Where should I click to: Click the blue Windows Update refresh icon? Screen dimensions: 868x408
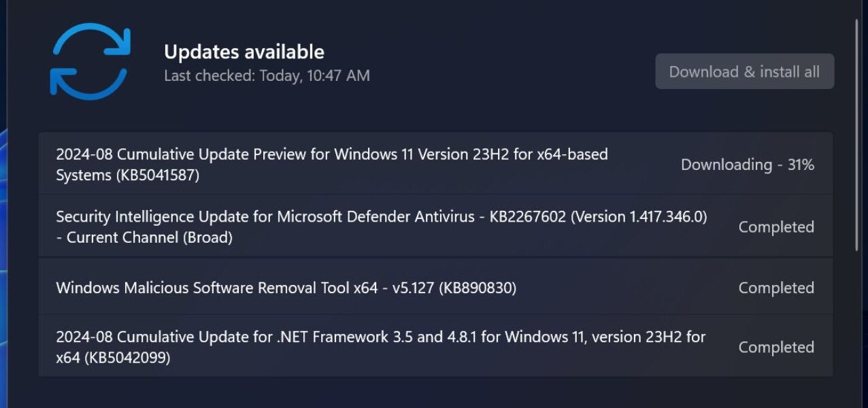tap(89, 60)
